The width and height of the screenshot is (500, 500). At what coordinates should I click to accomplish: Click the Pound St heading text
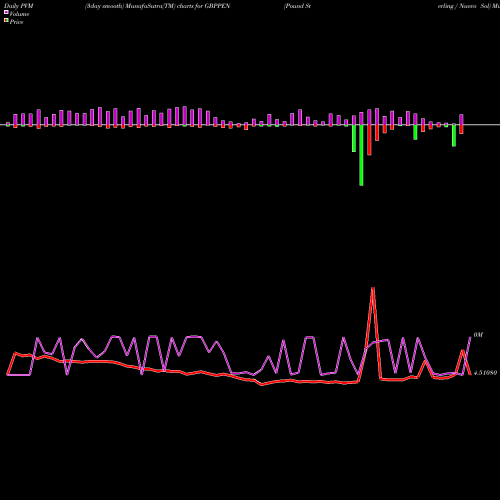pos(297,6)
